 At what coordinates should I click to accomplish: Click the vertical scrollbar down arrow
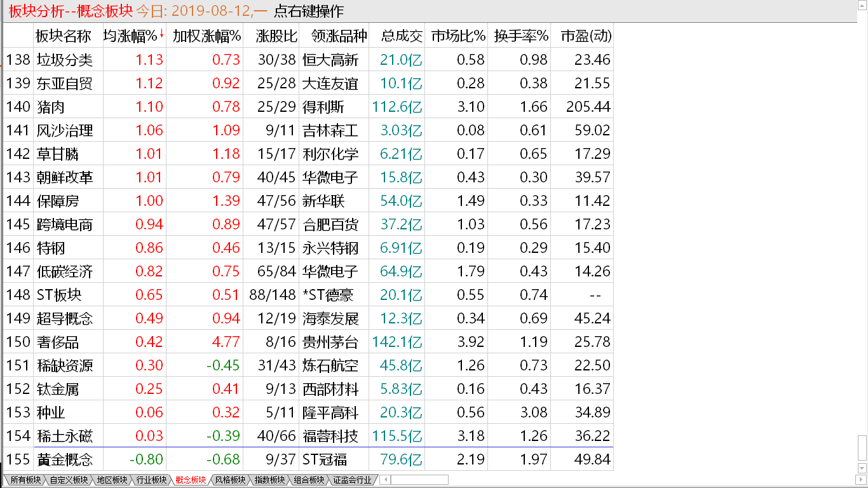862,470
